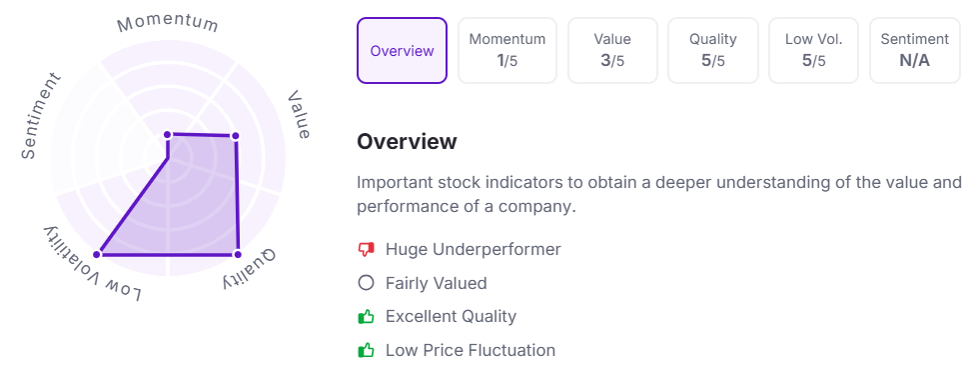Screen dimensions: 980x366
Task: Select the Low Volatility data point on radar
Action: pos(97,254)
